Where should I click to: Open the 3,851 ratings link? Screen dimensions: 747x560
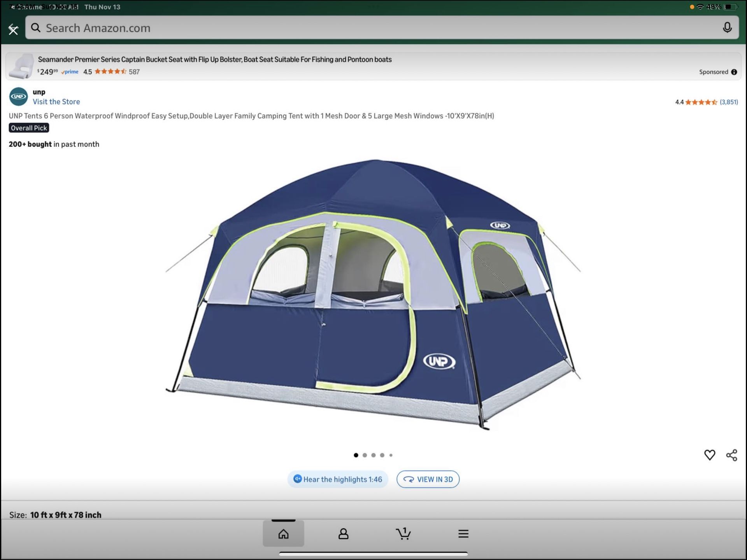coord(730,102)
